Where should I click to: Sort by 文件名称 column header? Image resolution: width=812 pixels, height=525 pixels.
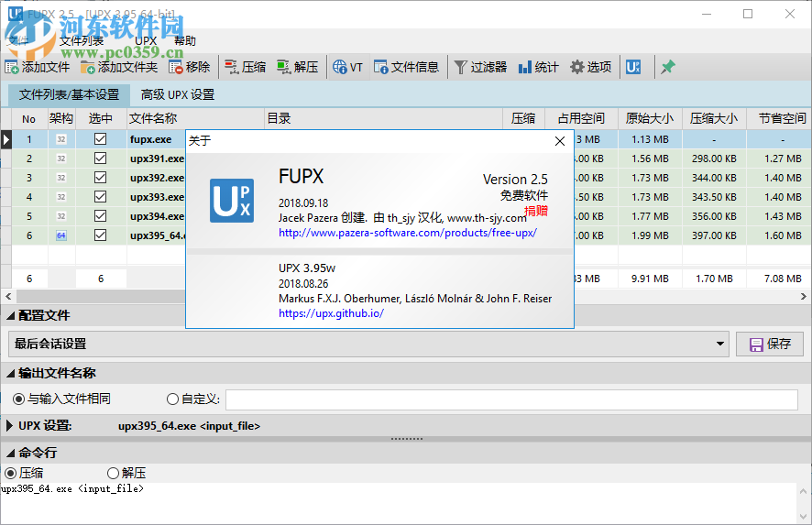tap(196, 118)
